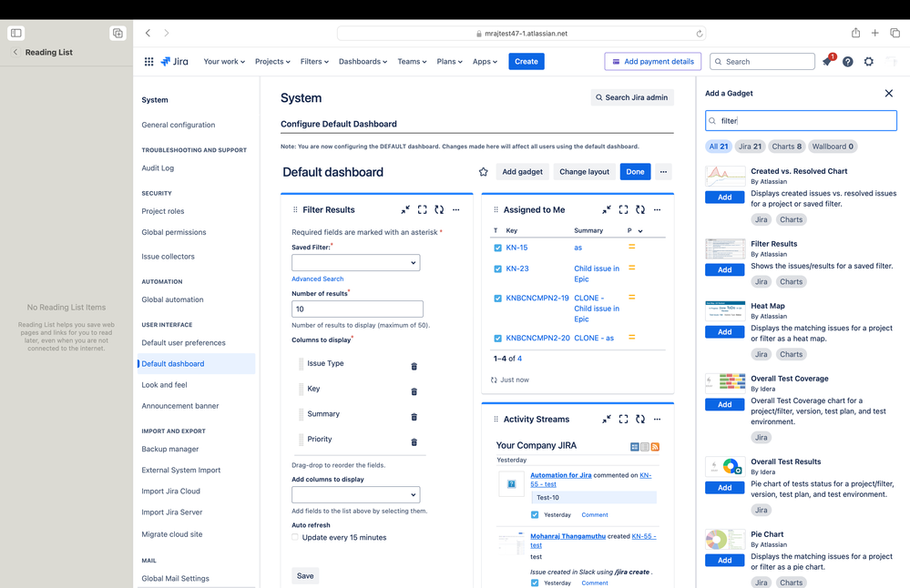This screenshot has height=588, width=910.
Task: Toggle the Safari sidebar icon
Action: [x=16, y=33]
